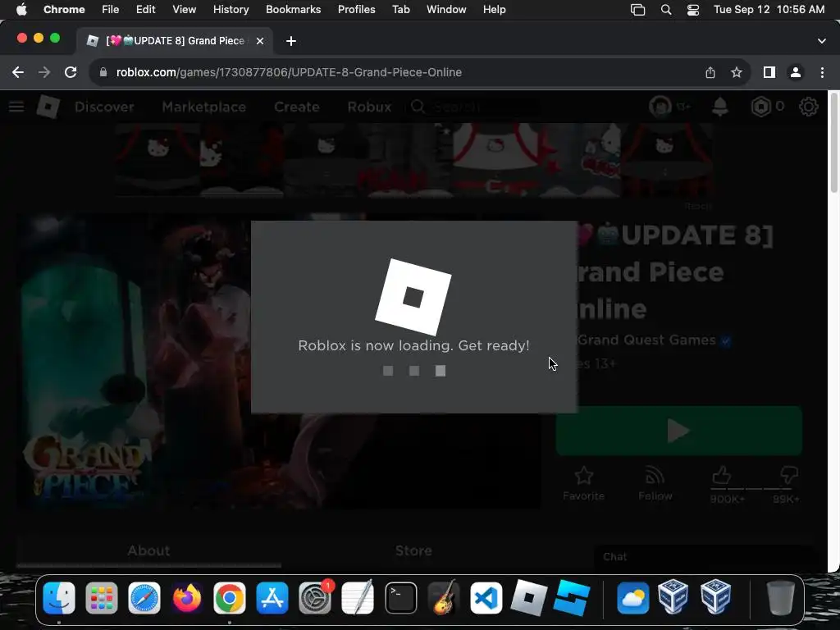
Task: Open the Robux page link
Action: [369, 107]
